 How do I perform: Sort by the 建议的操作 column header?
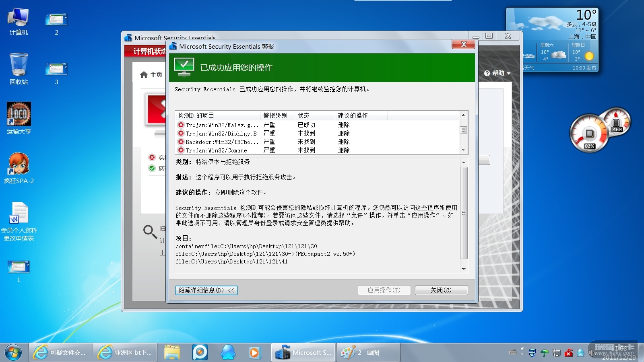click(361, 115)
